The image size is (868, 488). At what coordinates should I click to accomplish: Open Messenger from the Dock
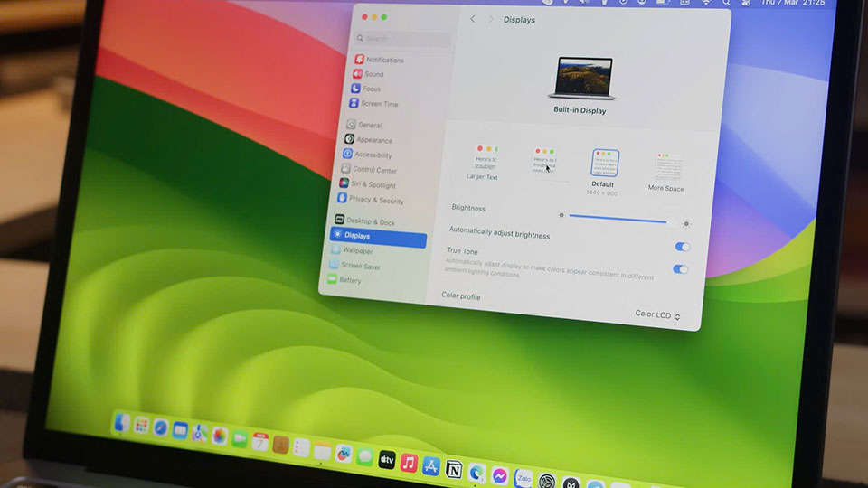tap(500, 476)
